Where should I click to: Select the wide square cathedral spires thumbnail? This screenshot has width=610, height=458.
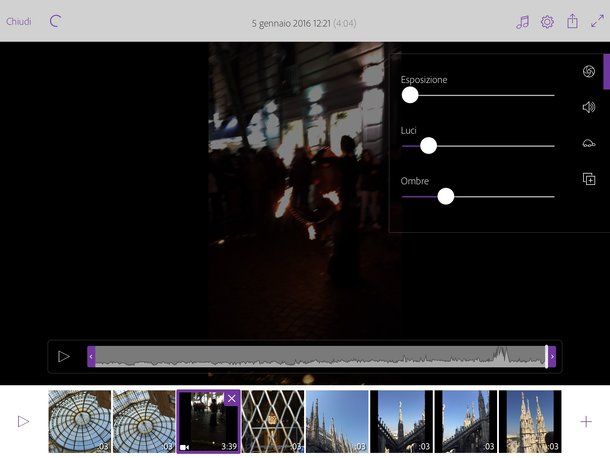click(337, 421)
